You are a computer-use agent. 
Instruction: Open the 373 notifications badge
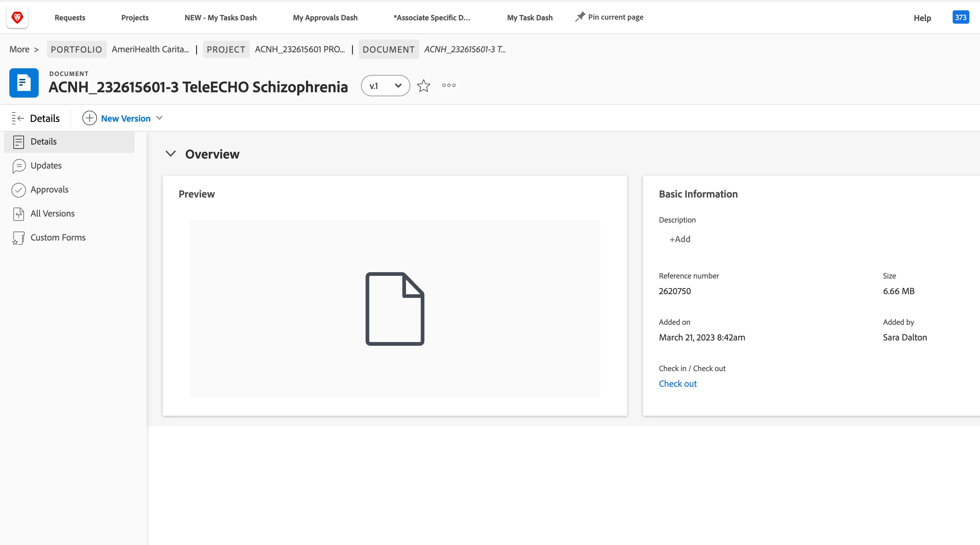pos(960,18)
